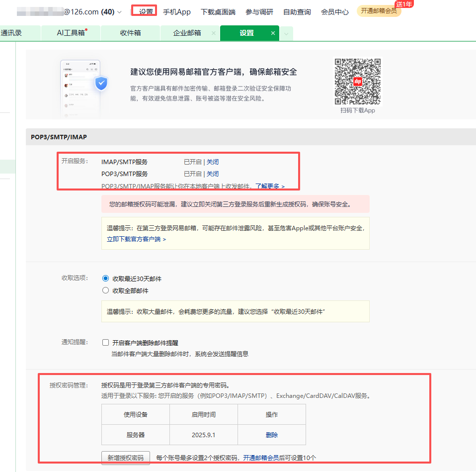The image size is (476, 472).
Task: Open 开通邮箱会员 link near authorization limit
Action: 261,458
